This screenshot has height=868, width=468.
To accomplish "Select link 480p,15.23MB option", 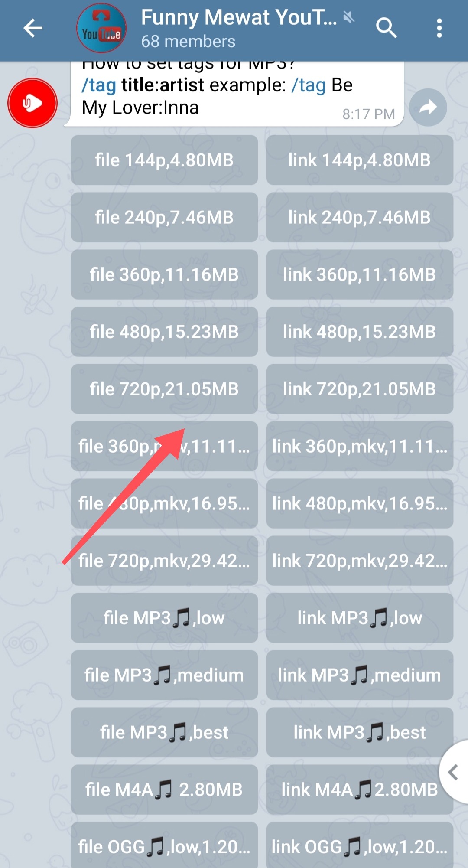I will point(360,332).
